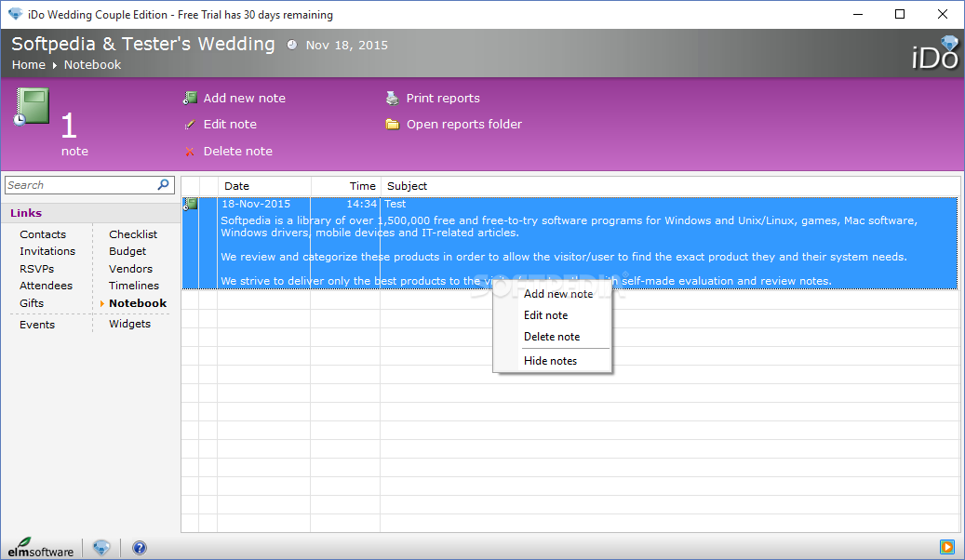Open the Widgets link

[x=130, y=324]
